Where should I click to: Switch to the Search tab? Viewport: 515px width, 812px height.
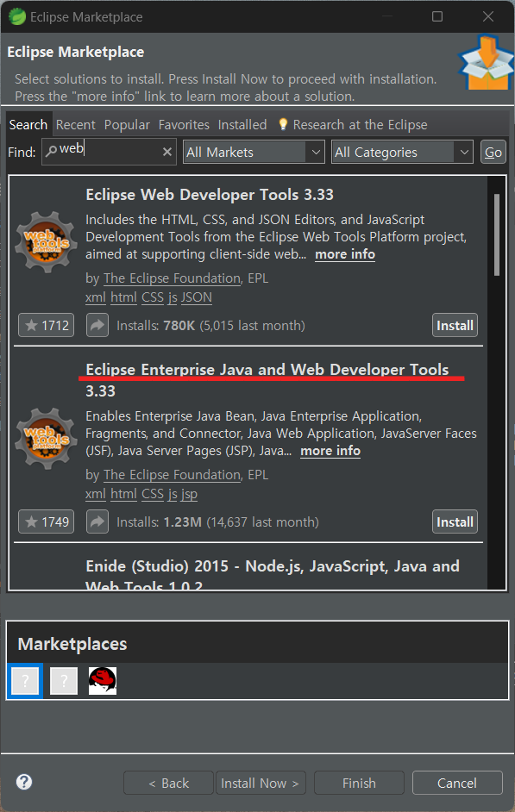click(28, 125)
